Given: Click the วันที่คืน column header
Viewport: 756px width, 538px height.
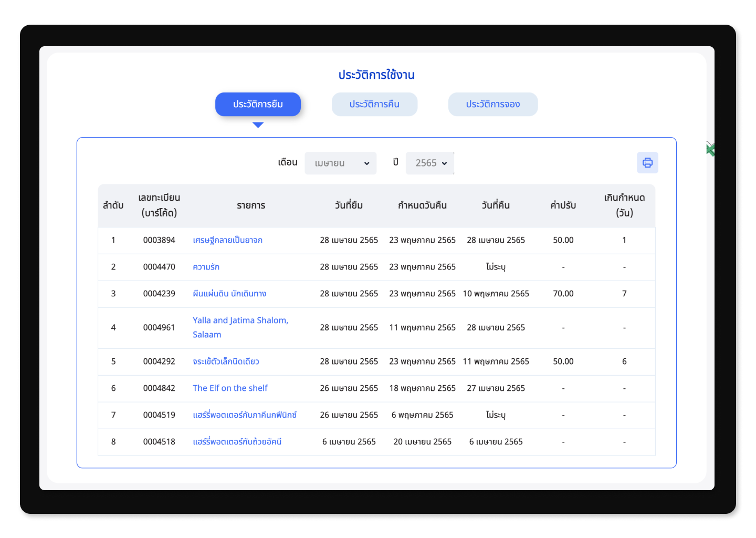Looking at the screenshot, I should [496, 205].
